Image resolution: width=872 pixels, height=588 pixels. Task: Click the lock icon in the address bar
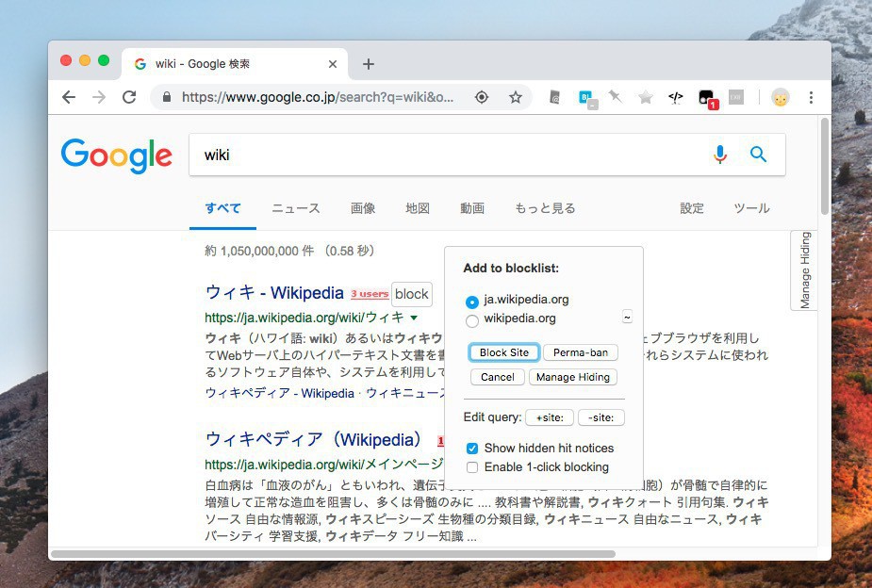click(x=166, y=97)
